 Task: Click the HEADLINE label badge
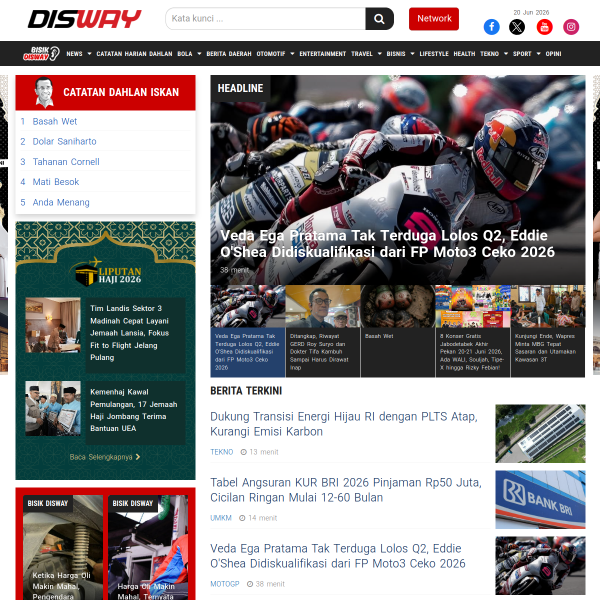pyautogui.click(x=240, y=88)
